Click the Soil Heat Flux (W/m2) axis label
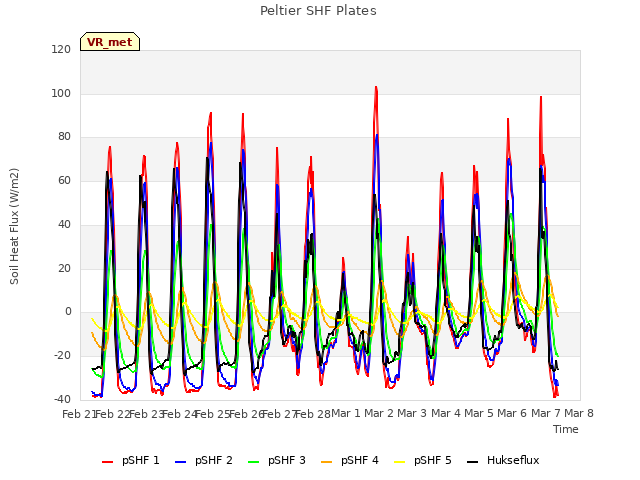Screen dimensions: 640x480 (x=14, y=226)
